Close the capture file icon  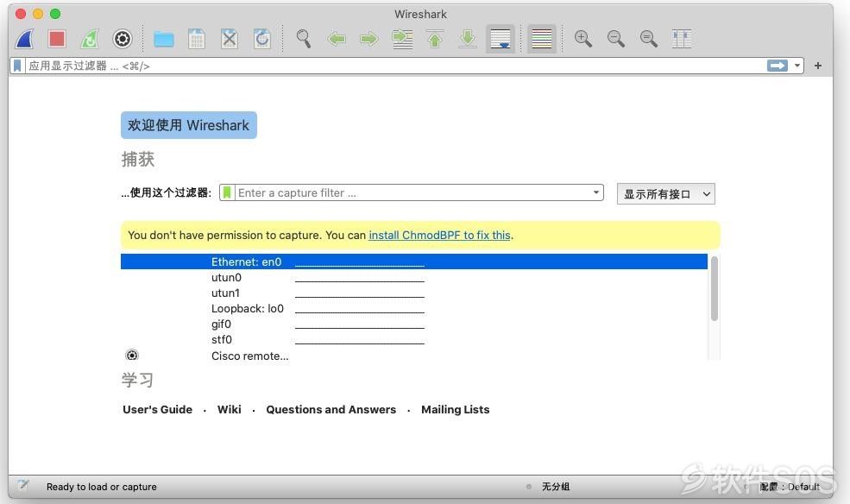[230, 39]
